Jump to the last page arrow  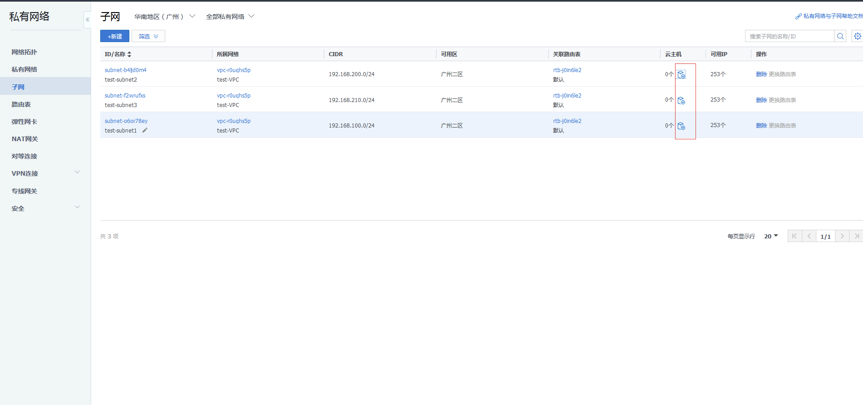click(856, 236)
